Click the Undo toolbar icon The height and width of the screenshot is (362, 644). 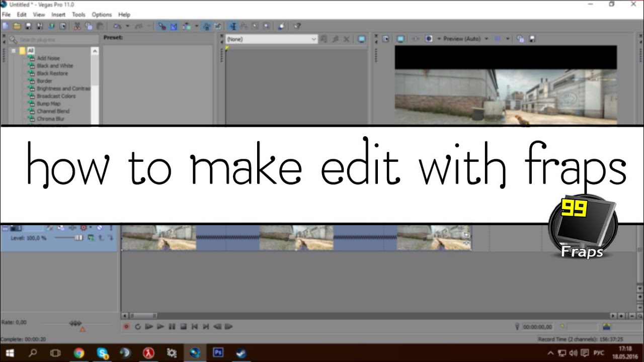pos(116,26)
